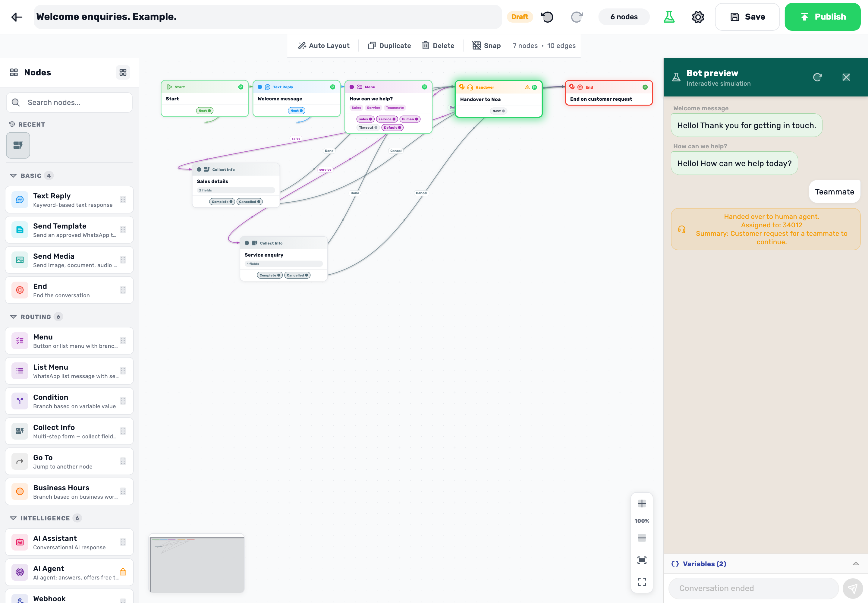Collapse the BASIC node category
Viewport: 868px width, 603px height.
13,176
